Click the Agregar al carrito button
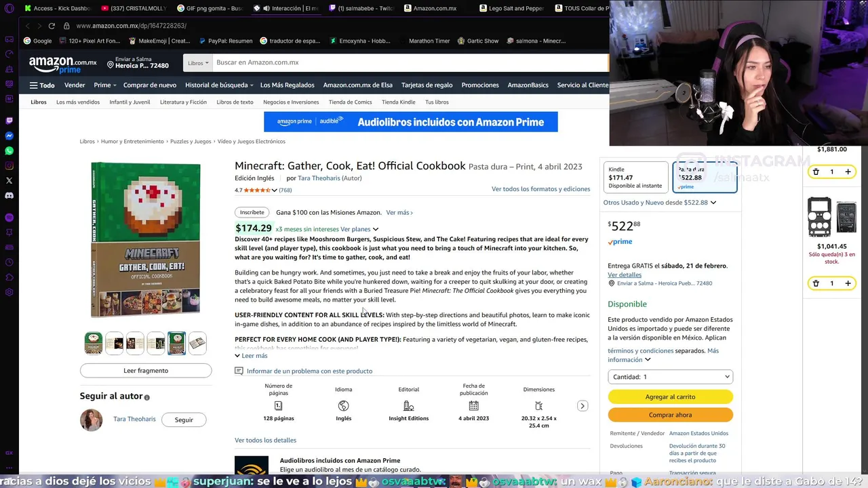This screenshot has height=488, width=868. pyautogui.click(x=671, y=396)
